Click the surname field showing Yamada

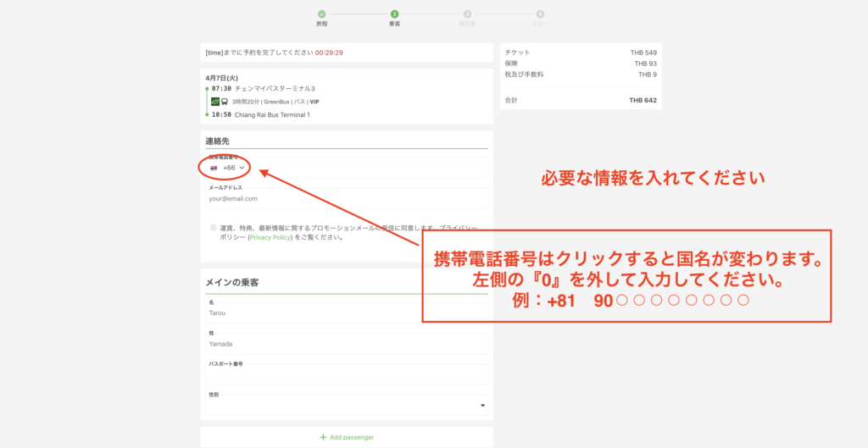[347, 344]
